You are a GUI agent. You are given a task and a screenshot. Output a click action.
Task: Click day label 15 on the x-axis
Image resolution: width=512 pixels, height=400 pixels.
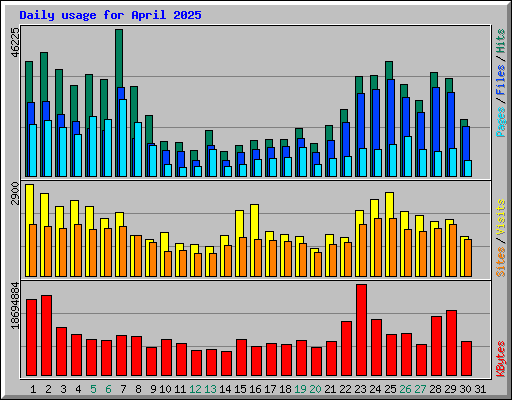[x=240, y=389]
